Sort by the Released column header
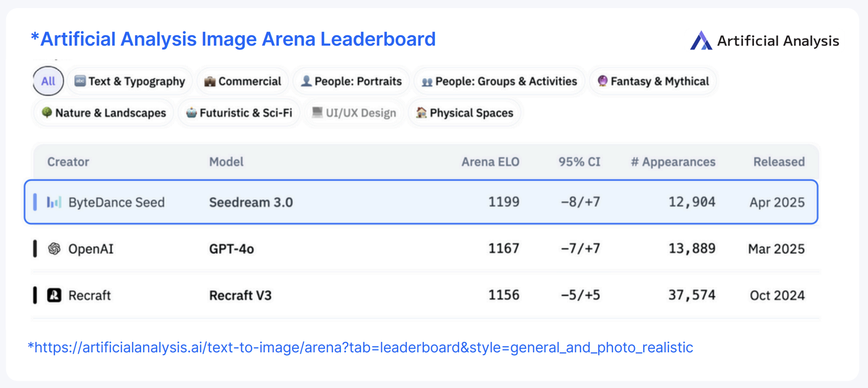 point(779,162)
